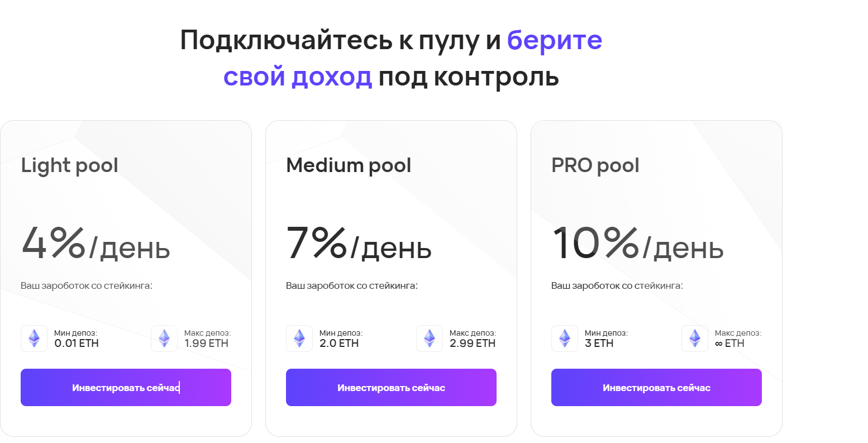Click the 2.99 ETH maximum deposit value
This screenshot has height=443, width=868.
click(473, 344)
